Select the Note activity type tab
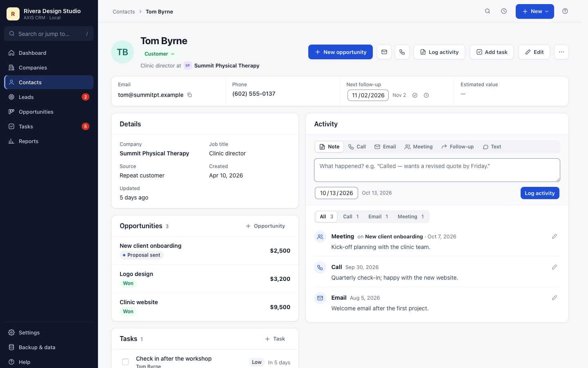Screen dimensions: 588x368 (330, 147)
